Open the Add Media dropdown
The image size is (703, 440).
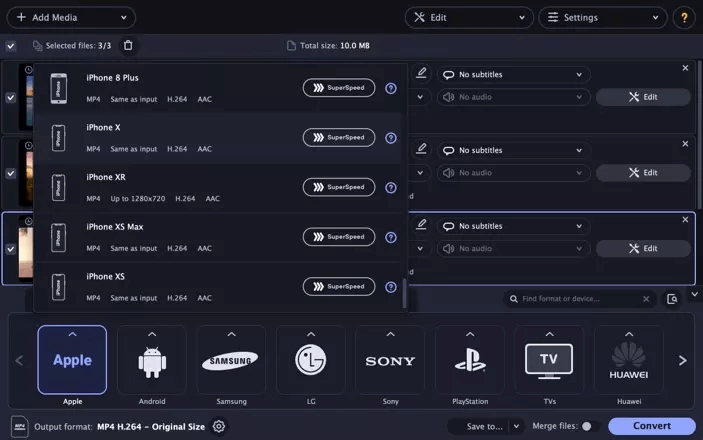click(x=71, y=17)
